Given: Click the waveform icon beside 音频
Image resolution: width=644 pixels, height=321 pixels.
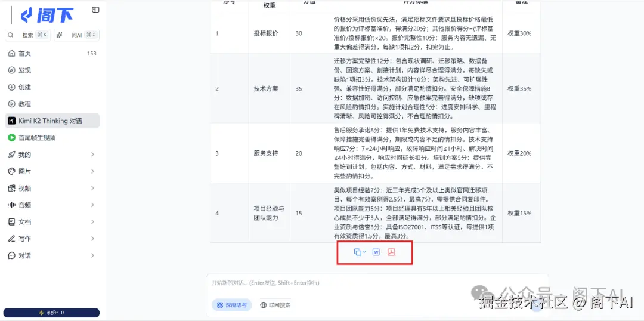Looking at the screenshot, I should coord(11,205).
